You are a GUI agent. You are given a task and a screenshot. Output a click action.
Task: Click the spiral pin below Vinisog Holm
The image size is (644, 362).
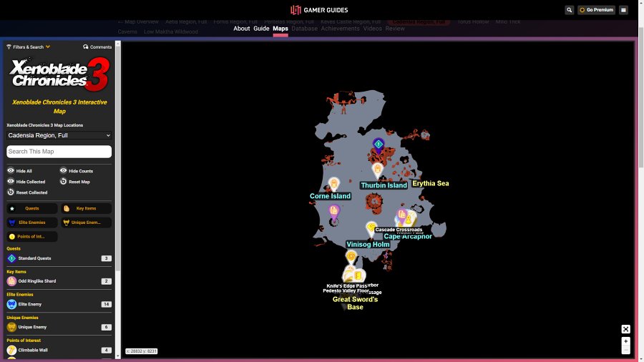point(351,258)
